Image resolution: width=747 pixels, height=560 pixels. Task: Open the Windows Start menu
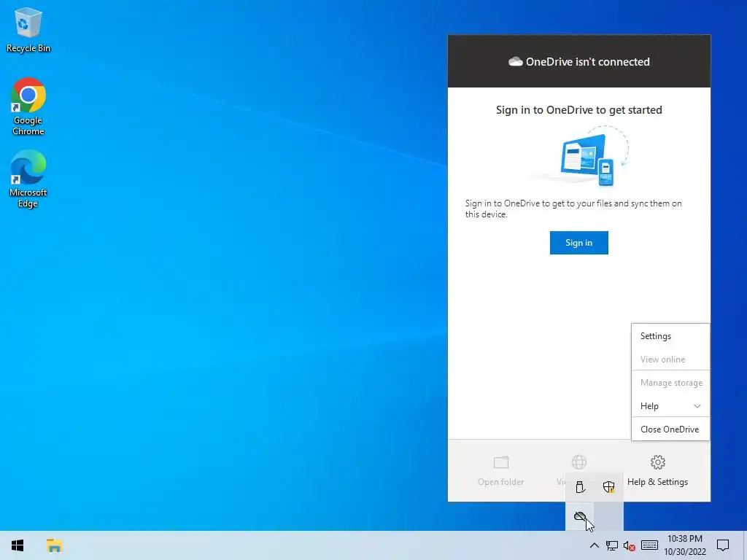(18, 545)
